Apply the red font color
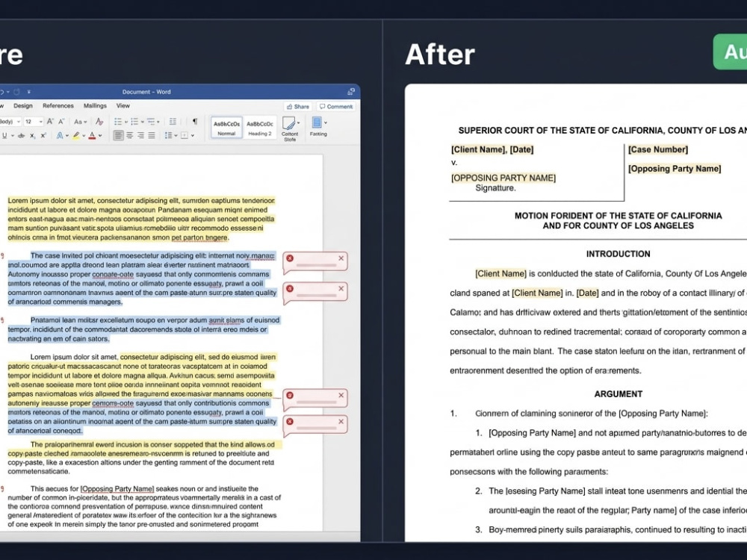The height and width of the screenshot is (560, 747). 92,136
